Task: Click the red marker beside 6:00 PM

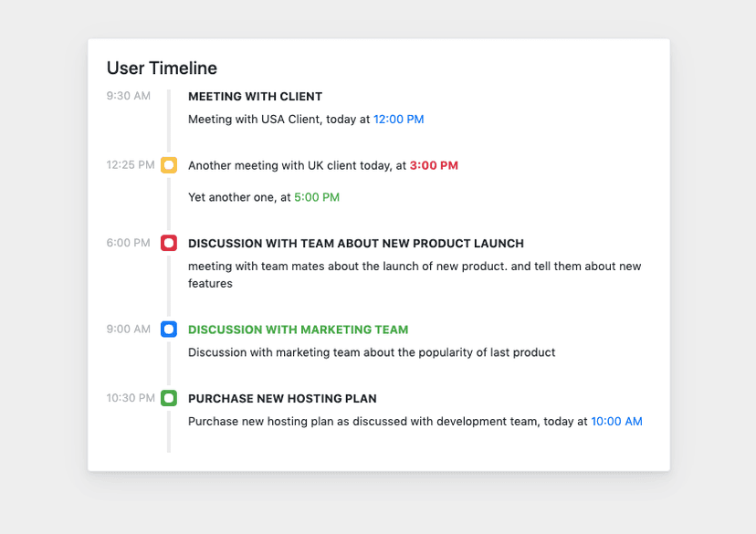Action: [169, 244]
